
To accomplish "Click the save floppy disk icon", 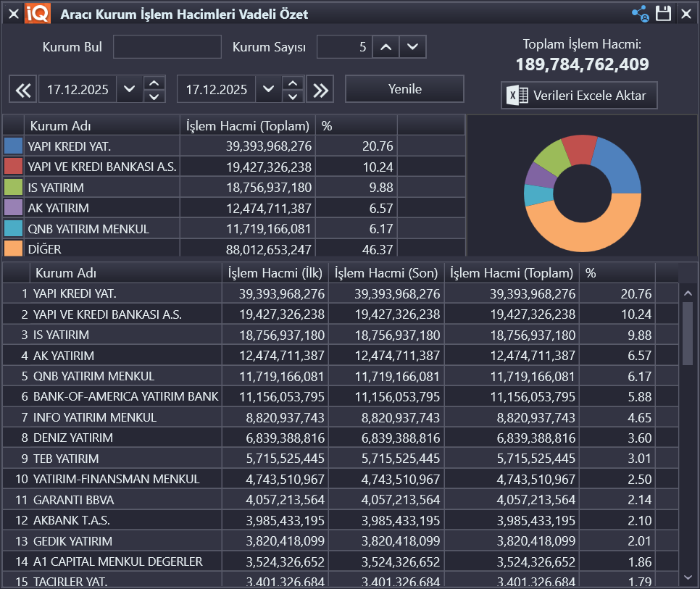I will [x=663, y=14].
